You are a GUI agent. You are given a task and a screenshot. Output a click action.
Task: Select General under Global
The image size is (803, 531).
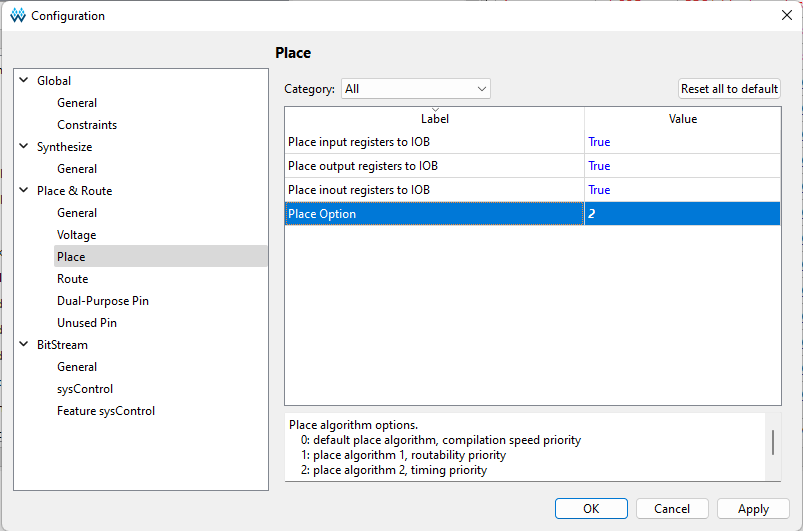(77, 103)
